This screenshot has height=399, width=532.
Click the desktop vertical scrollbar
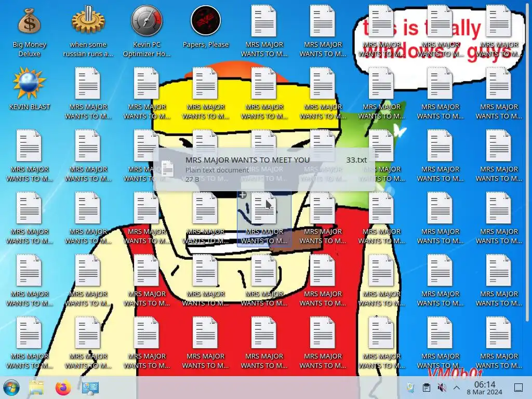pyautogui.click(x=527, y=163)
